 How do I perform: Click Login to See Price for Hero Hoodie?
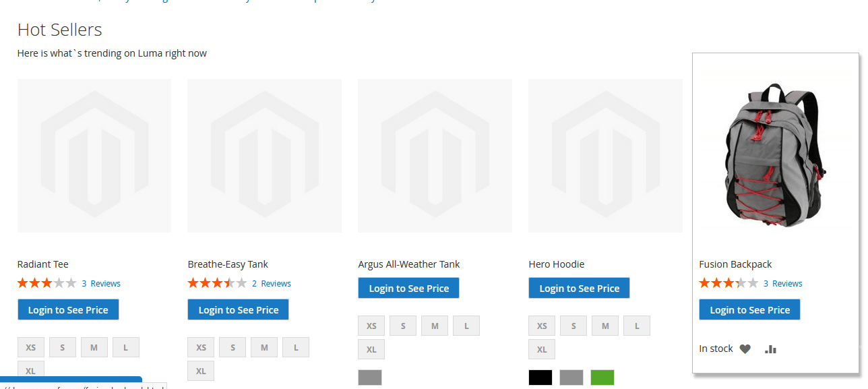[x=579, y=287]
